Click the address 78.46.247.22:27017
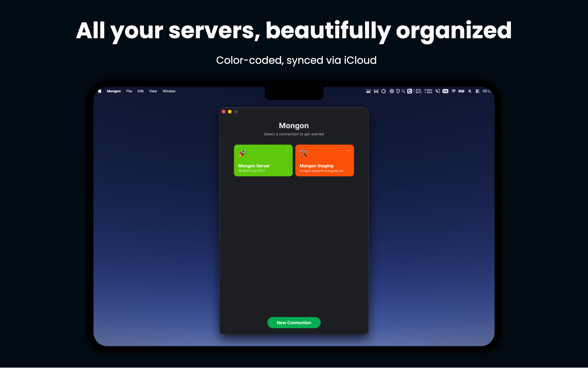The image size is (588, 368). [252, 171]
